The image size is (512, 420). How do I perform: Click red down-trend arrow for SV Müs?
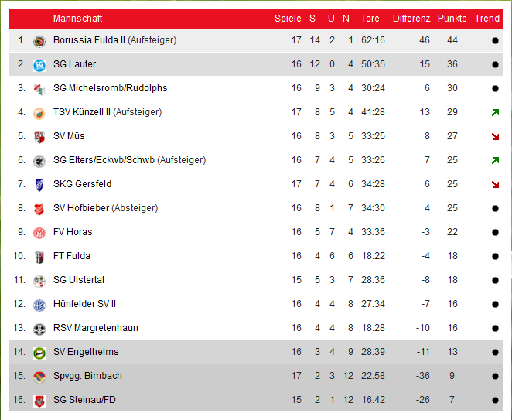tap(495, 136)
